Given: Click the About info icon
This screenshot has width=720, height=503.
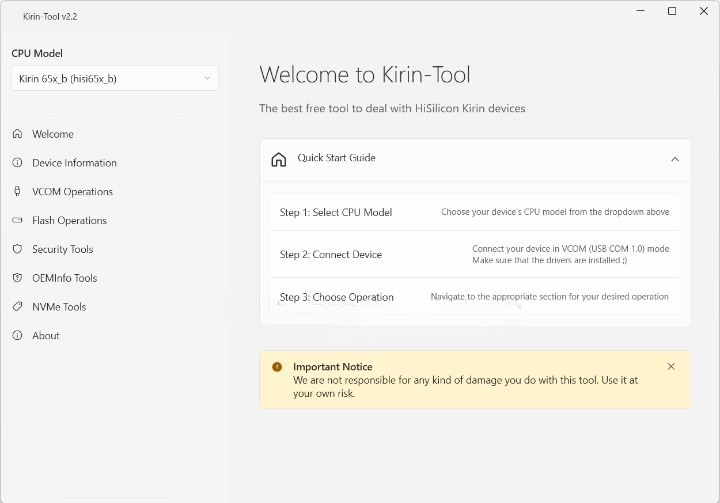Looking at the screenshot, I should tap(17, 335).
